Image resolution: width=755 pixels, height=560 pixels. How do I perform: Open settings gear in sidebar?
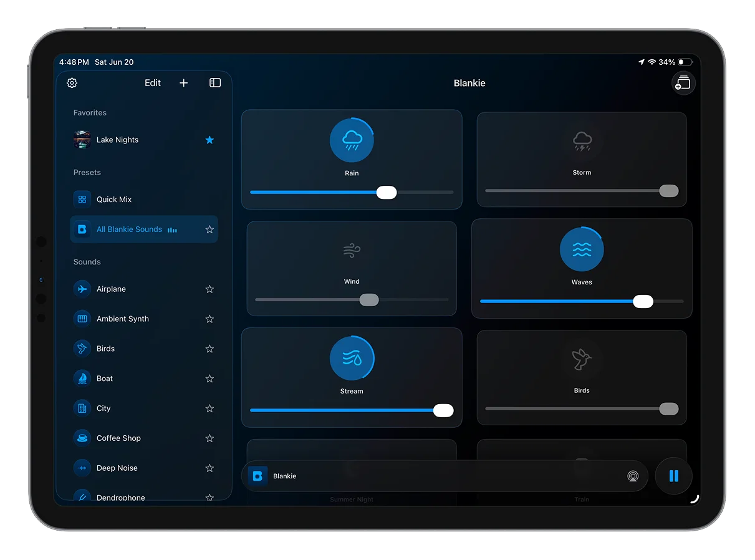pos(72,83)
